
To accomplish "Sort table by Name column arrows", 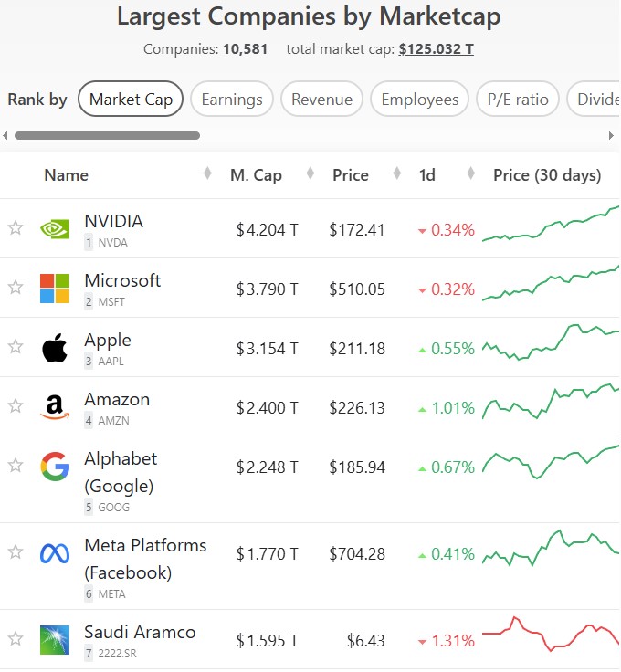I will 207,173.
